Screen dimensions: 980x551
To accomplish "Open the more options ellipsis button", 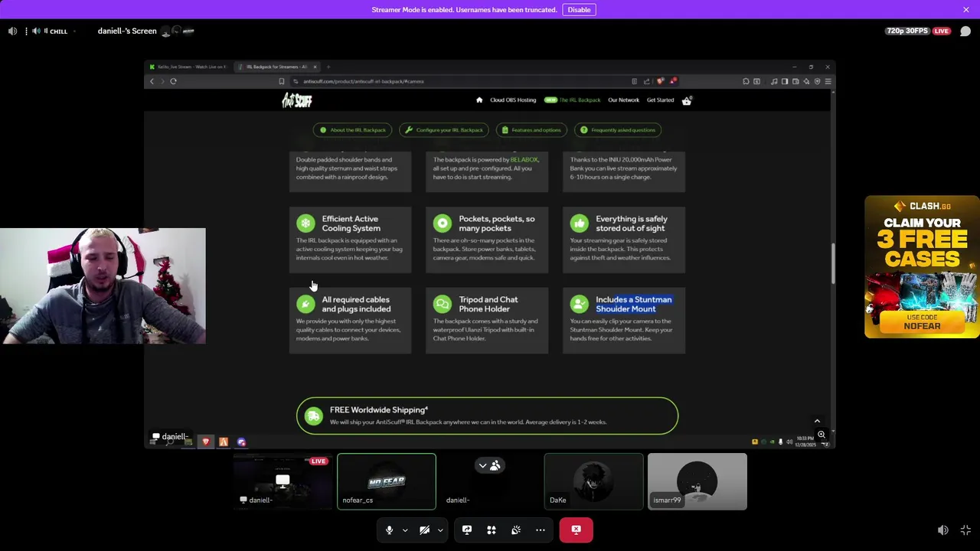I will [x=541, y=530].
